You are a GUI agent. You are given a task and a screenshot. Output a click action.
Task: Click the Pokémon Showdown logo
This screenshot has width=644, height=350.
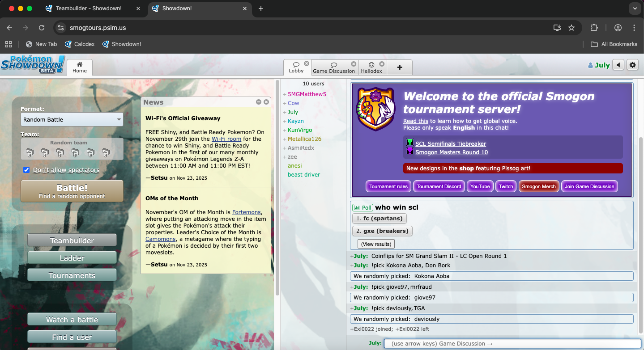pos(33,64)
